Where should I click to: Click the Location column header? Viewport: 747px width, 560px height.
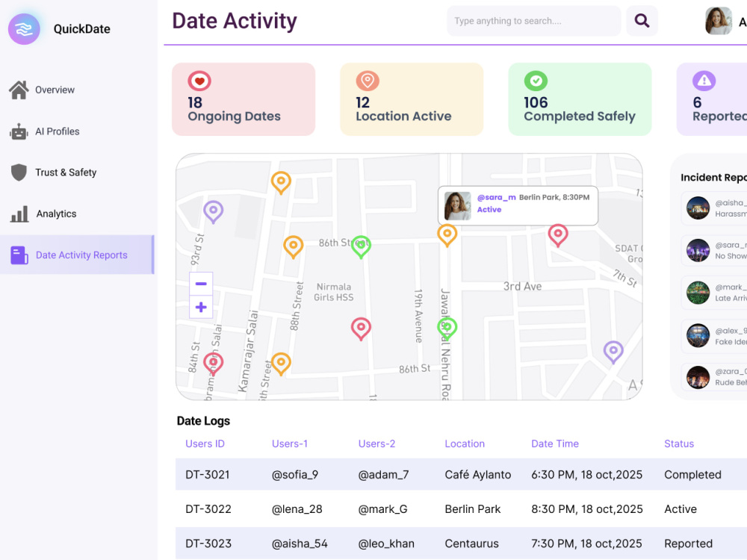pos(465,444)
